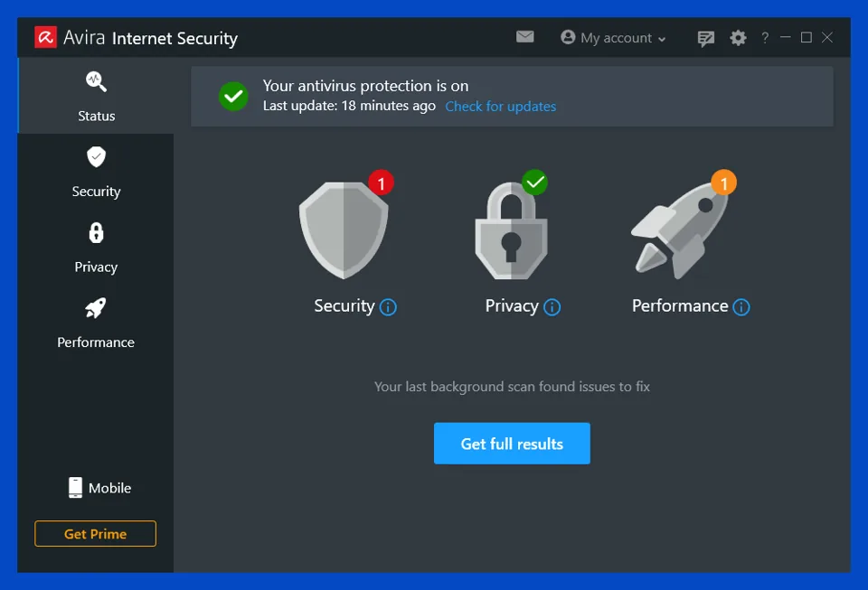
Task: Show info for Security
Action: coord(389,307)
